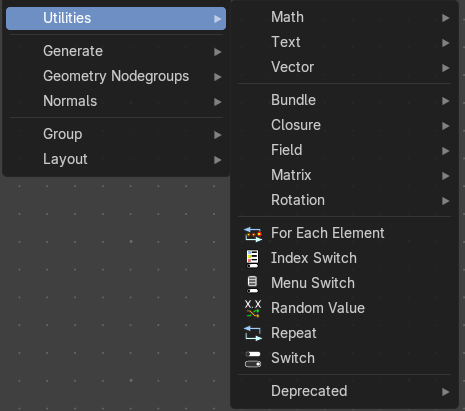Image resolution: width=465 pixels, height=411 pixels.
Task: Open the Vector submenu
Action: 344,67
